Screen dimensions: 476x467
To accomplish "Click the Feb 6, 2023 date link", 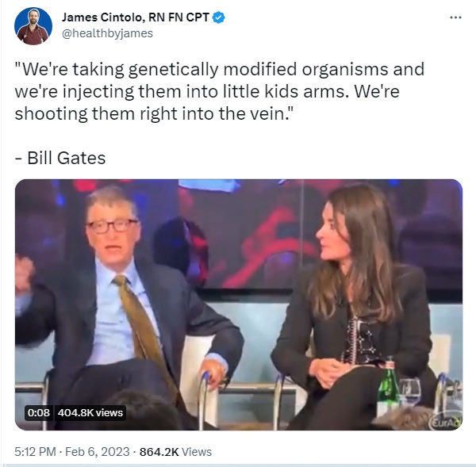I will (x=98, y=451).
